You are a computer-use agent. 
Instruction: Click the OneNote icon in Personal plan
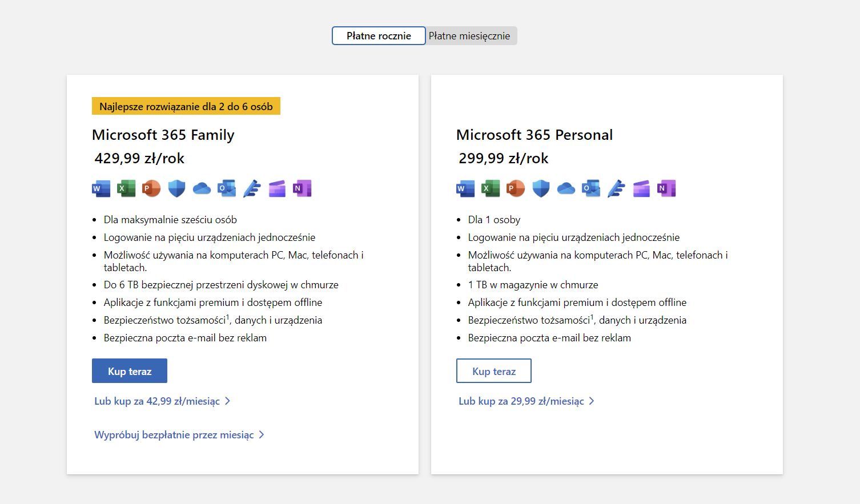click(x=666, y=188)
